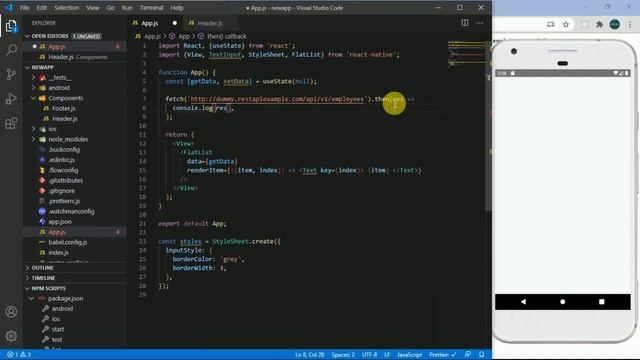The image size is (640, 360).
Task: Open the File menu
Action: click(24, 8)
